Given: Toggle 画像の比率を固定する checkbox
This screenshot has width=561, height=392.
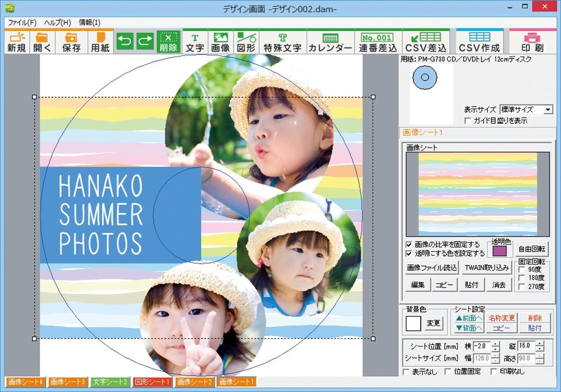Looking at the screenshot, I should (x=409, y=245).
